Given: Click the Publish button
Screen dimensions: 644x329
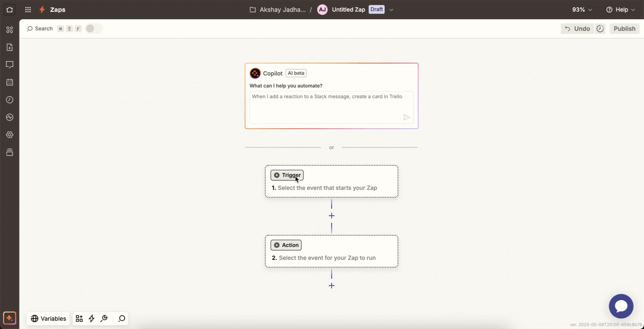Looking at the screenshot, I should pos(624,28).
